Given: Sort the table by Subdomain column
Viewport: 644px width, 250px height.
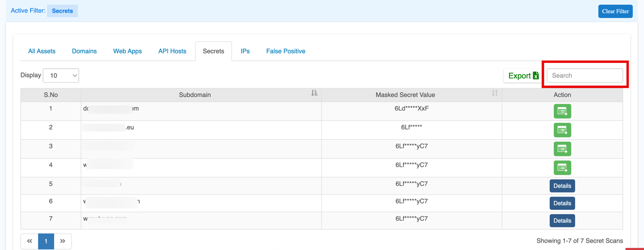Looking at the screenshot, I should point(314,93).
